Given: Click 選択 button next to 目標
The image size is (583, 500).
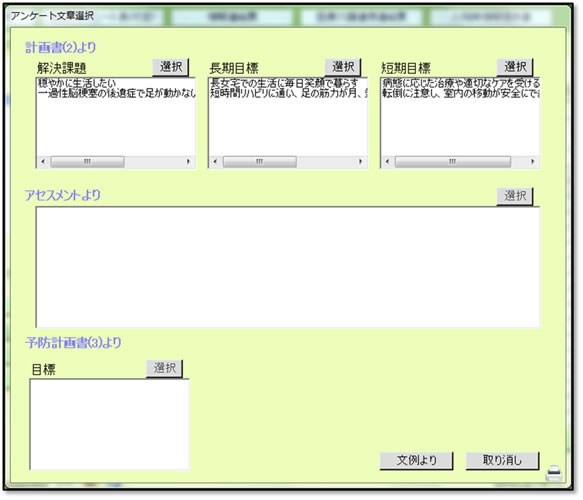Looking at the screenshot, I should coord(165,368).
